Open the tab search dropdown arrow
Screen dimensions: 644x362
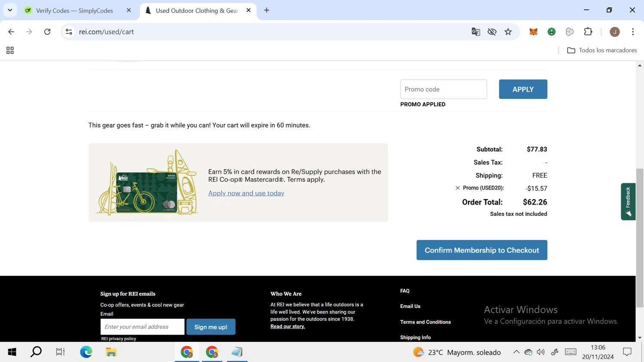[x=10, y=10]
